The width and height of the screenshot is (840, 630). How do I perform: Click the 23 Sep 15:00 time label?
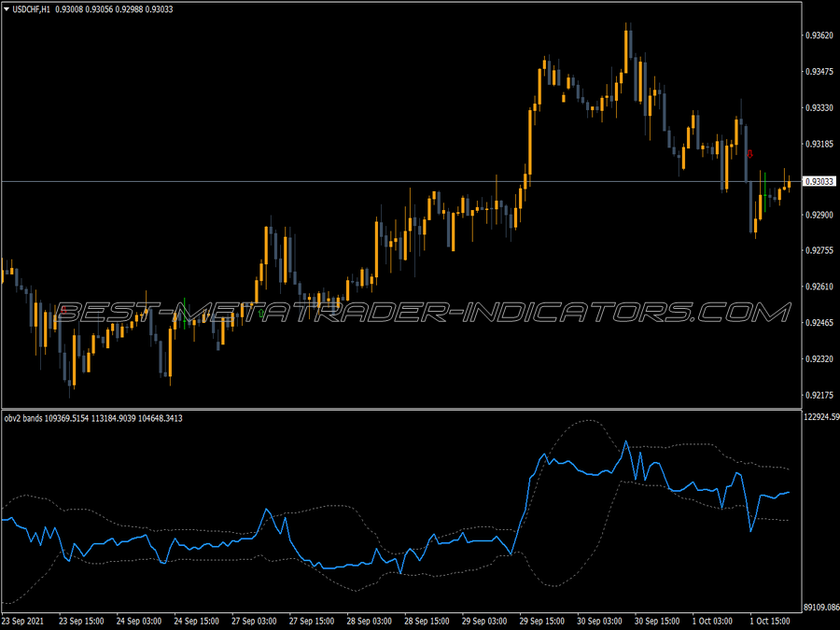tap(81, 622)
